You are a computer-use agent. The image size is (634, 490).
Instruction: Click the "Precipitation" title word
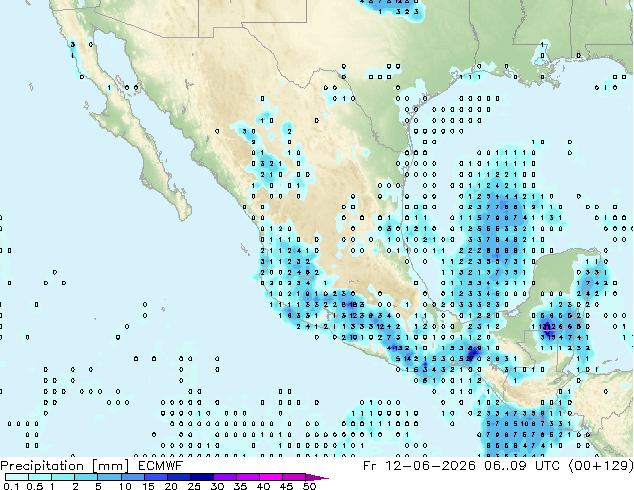click(x=42, y=466)
